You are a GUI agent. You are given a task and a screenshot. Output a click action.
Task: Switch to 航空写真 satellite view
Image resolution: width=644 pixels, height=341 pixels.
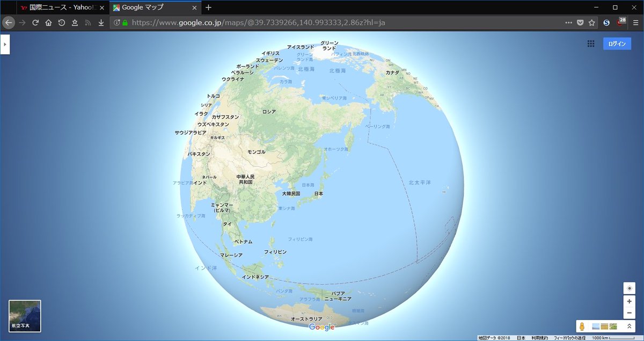[x=25, y=316]
